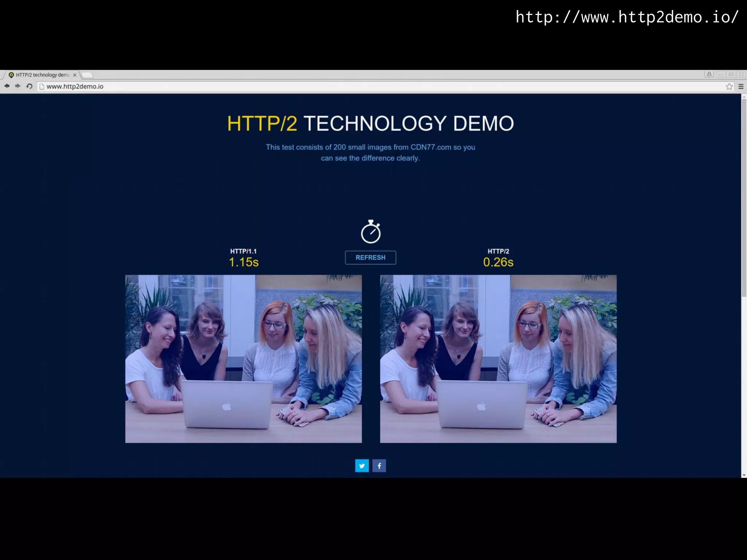Maximize the browser window
The width and height of the screenshot is (747, 560).
click(x=731, y=74)
